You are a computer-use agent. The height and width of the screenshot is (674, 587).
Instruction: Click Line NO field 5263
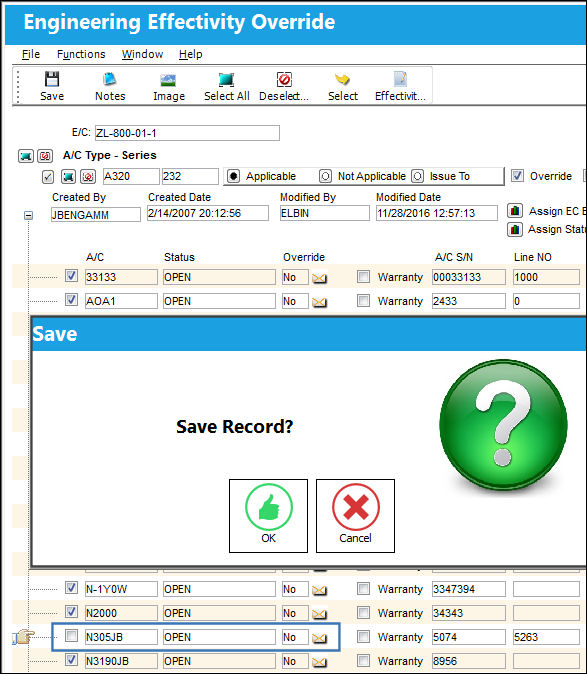coord(546,637)
